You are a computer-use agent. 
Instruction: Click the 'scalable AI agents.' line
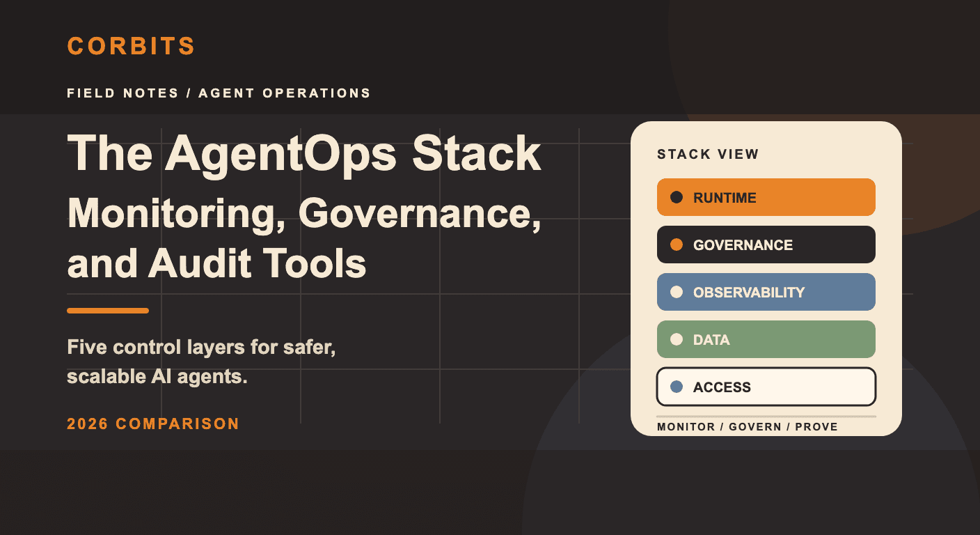157,378
